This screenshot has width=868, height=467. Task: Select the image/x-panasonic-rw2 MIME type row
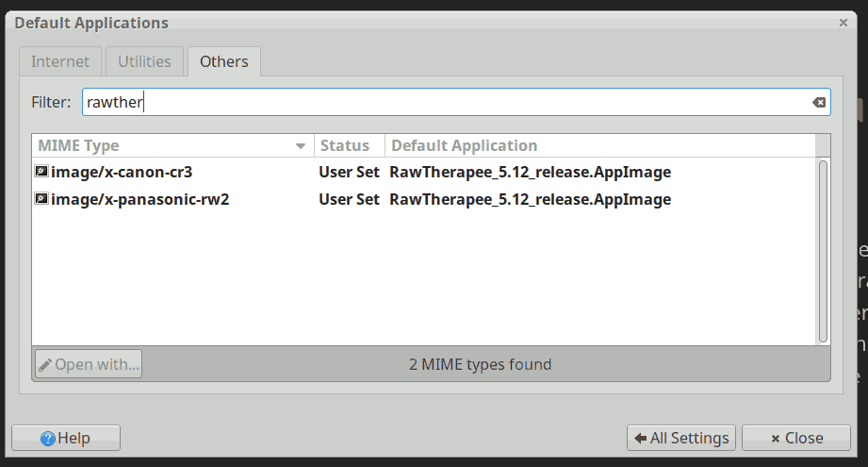[x=141, y=199]
